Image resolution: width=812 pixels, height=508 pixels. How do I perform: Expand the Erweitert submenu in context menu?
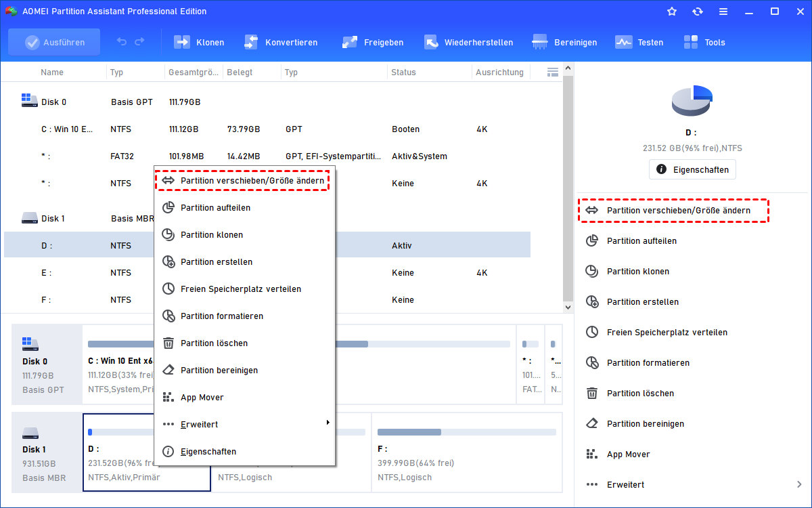tap(244, 425)
